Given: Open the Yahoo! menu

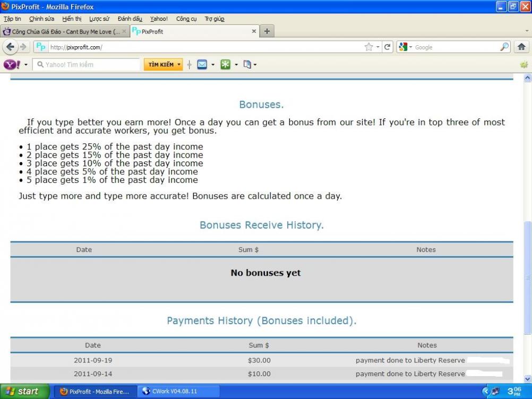Looking at the screenshot, I should point(159,19).
